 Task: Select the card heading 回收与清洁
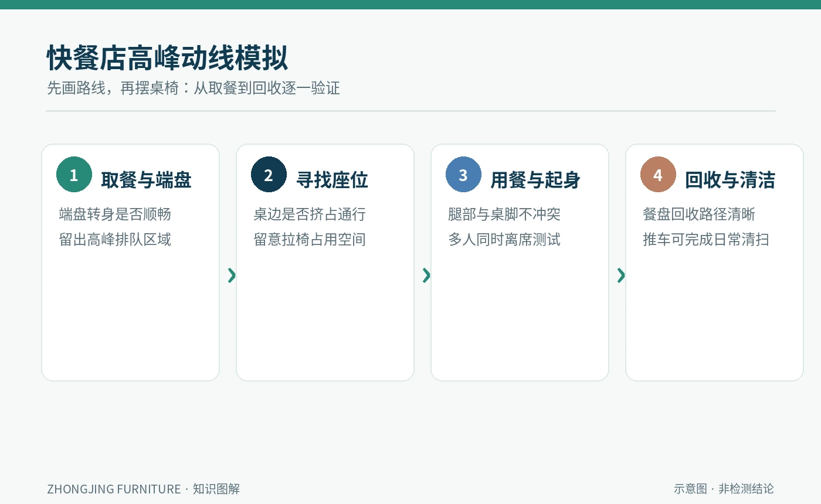730,180
